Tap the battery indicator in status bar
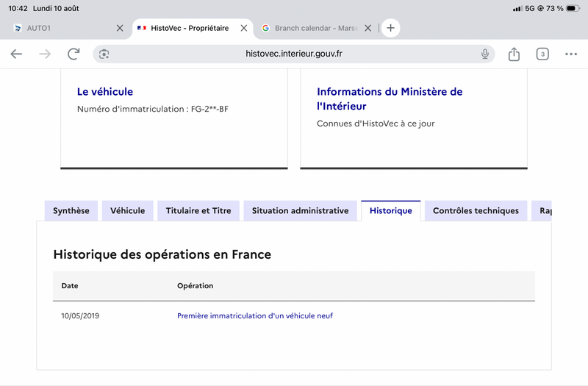The width and height of the screenshot is (588, 386). click(573, 8)
